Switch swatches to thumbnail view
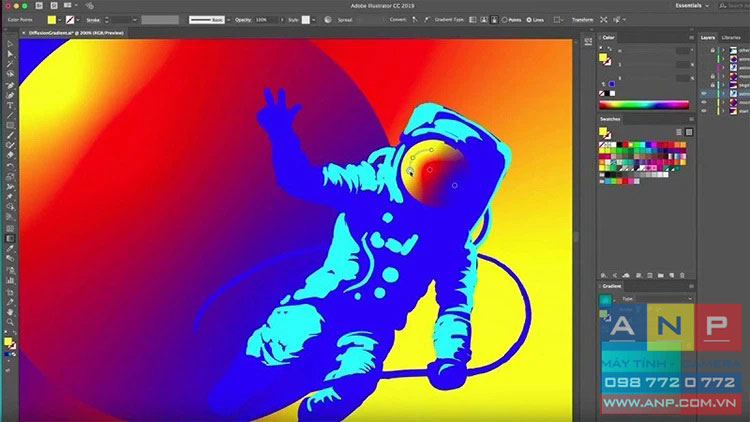This screenshot has height=422, width=750. pos(689,132)
